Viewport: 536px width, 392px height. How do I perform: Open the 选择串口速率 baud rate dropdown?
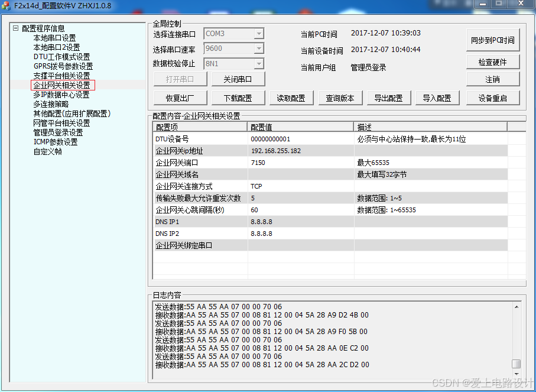(x=259, y=48)
